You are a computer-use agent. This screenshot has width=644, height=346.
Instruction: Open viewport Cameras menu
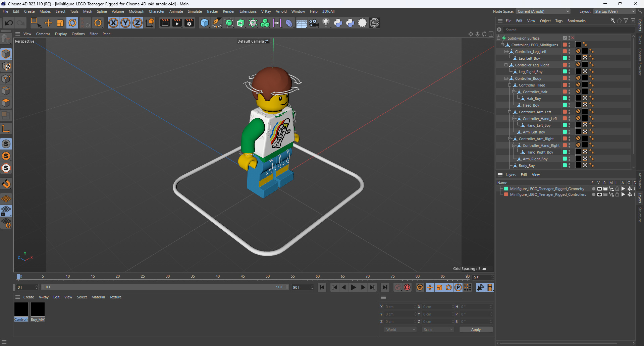[x=43, y=34]
